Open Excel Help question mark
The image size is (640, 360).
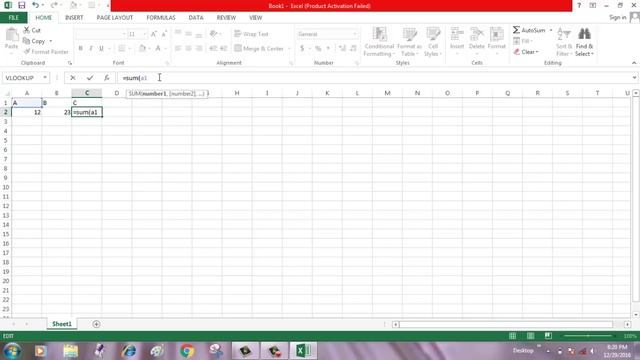tap(579, 6)
